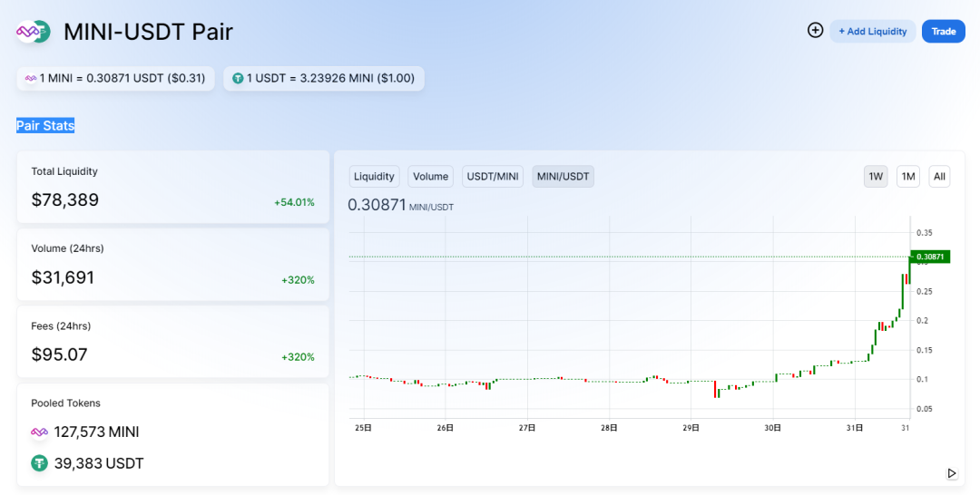Screen dimensions: 980x495
Task: Switch chart to Volume view
Action: [431, 177]
